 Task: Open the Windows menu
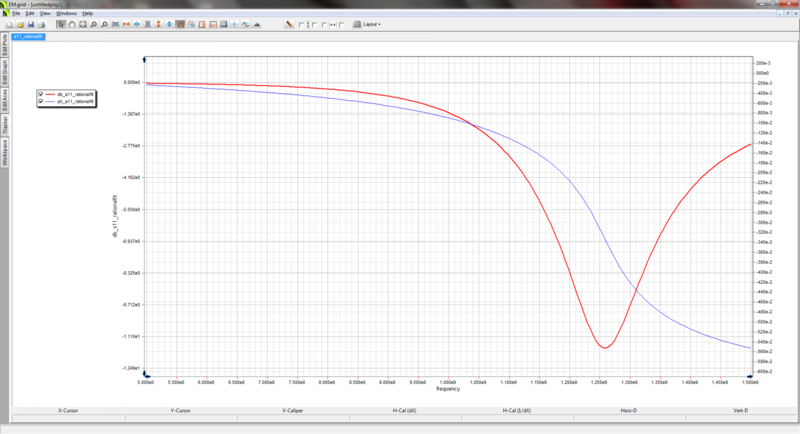(66, 13)
